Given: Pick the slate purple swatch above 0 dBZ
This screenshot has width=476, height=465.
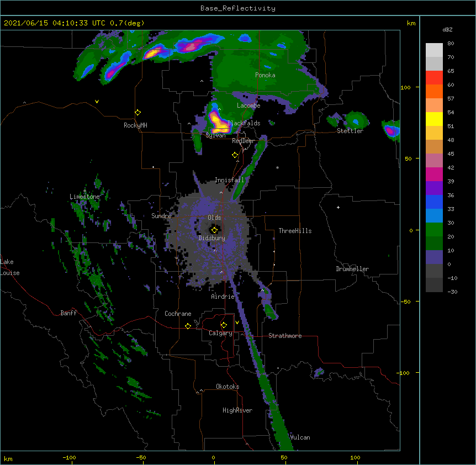Looking at the screenshot, I should (x=434, y=257).
